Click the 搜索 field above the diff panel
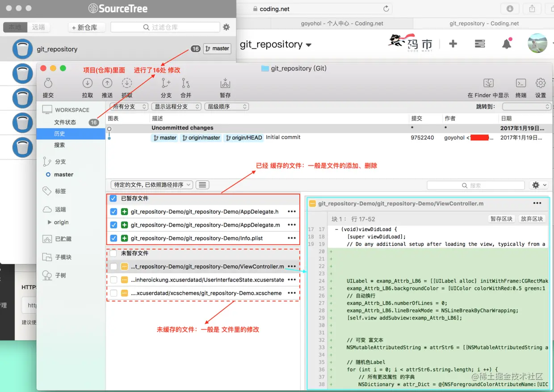The width and height of the screenshot is (554, 392). point(476,185)
